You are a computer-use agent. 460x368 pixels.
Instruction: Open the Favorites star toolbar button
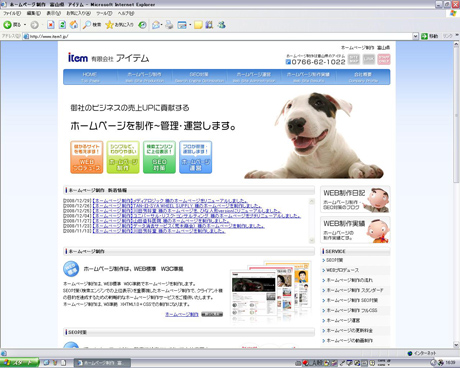(119, 25)
